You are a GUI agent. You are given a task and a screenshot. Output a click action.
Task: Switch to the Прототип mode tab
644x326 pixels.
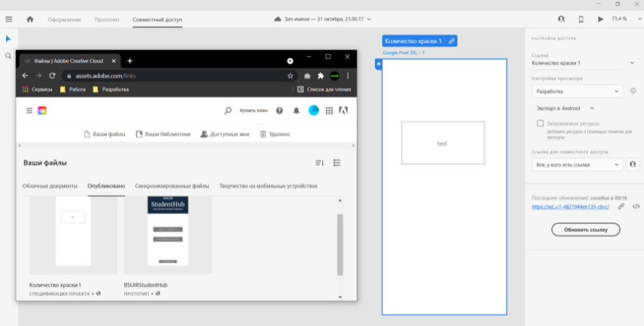(x=107, y=19)
